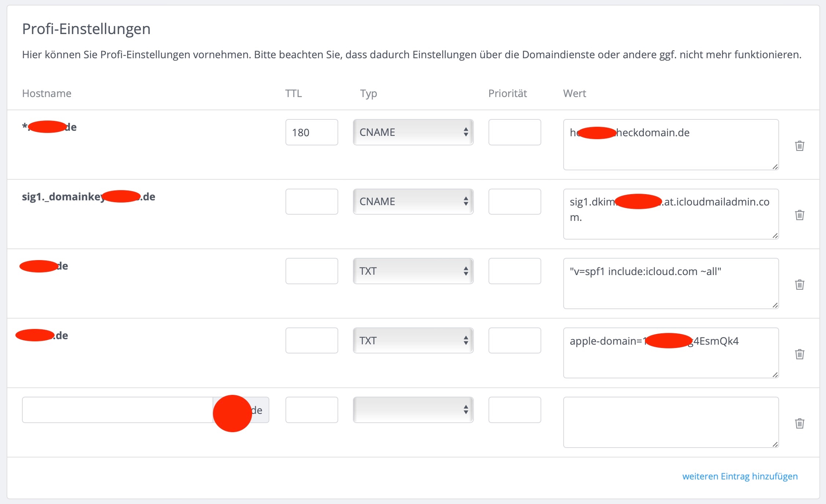Viewport: 826px width, 504px height.
Task: Open Typ dropdown for apple-domain row
Action: [413, 341]
